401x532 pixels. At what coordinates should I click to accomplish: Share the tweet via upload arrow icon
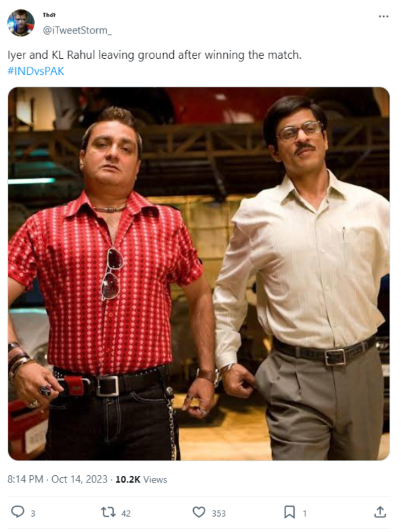click(x=380, y=512)
